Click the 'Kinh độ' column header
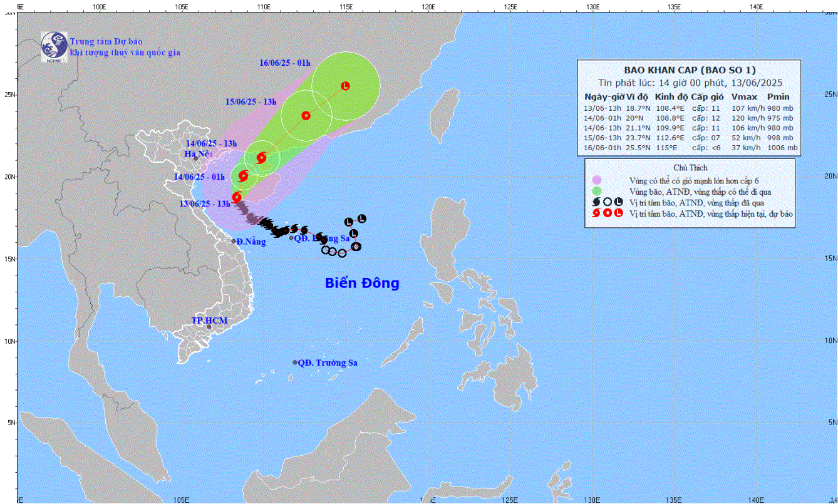 [671, 97]
